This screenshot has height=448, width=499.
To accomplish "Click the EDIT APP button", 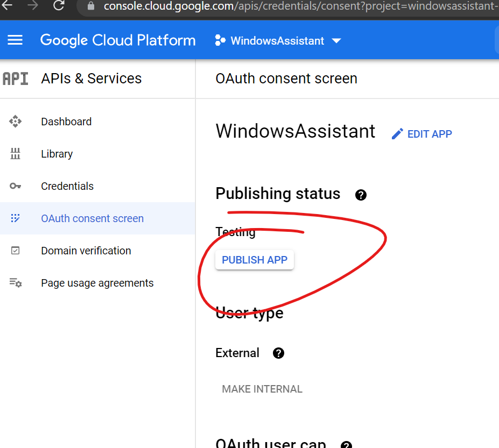I will pos(421,134).
